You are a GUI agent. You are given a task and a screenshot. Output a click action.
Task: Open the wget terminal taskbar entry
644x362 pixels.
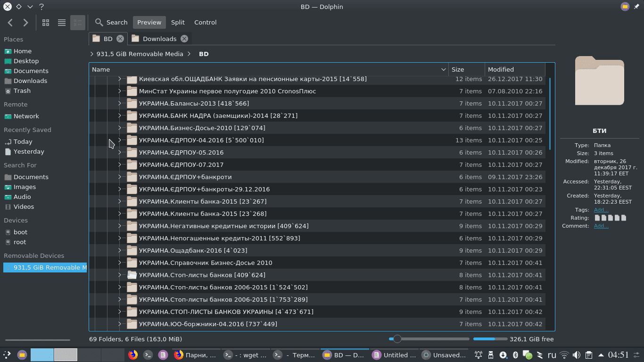245,355
